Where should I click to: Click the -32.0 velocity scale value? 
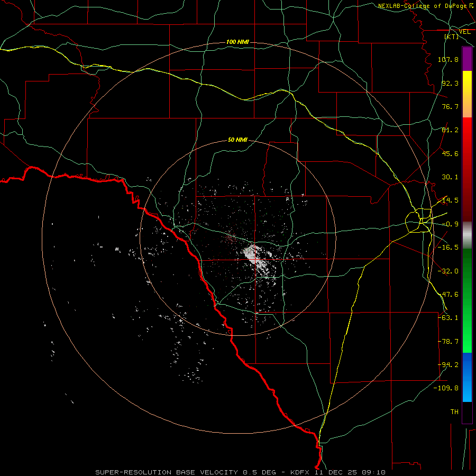pyautogui.click(x=448, y=271)
